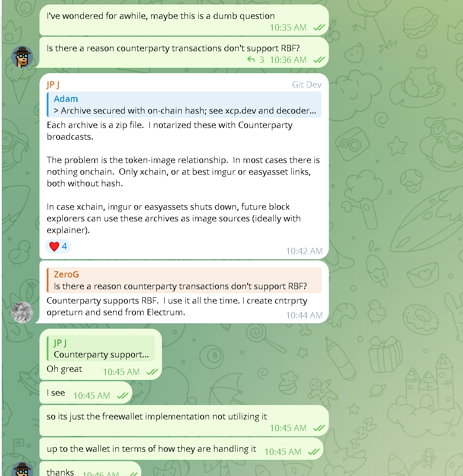Click ZeroG avatar at the bottom of chat
The image size is (463, 476).
coord(22,469)
